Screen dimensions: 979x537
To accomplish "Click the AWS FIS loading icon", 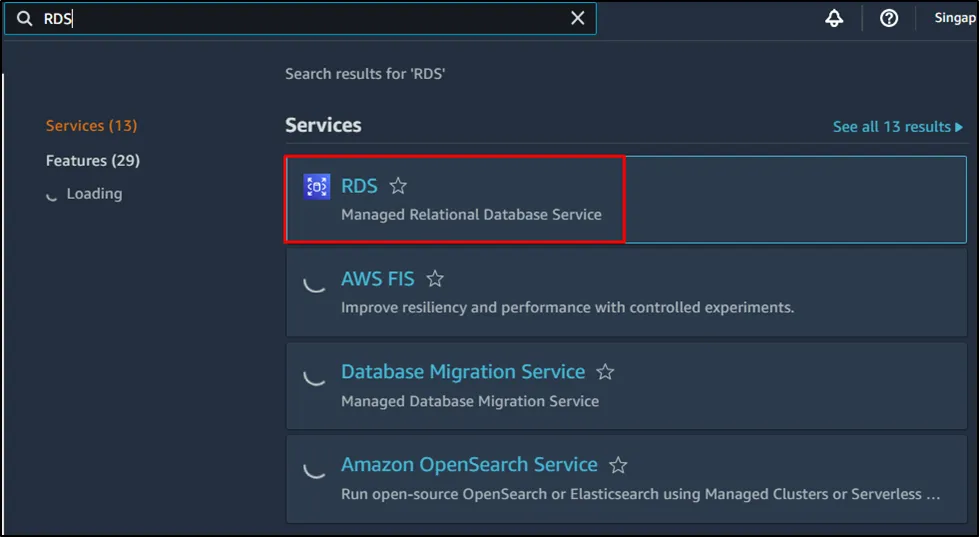I will (315, 282).
